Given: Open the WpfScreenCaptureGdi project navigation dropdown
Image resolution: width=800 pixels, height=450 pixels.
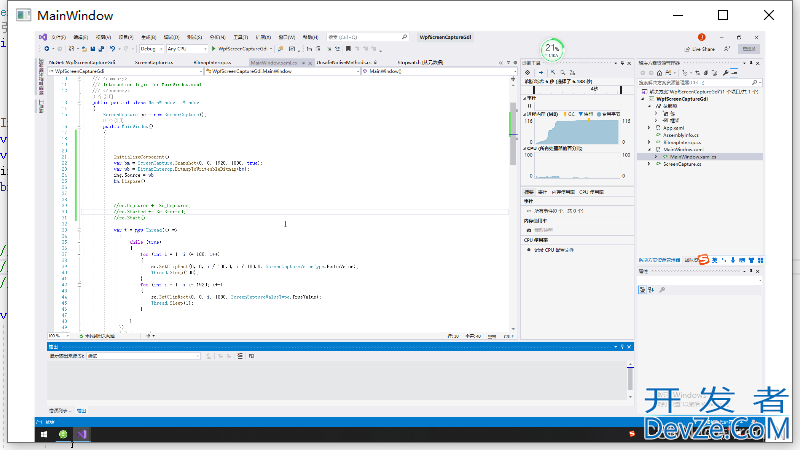Looking at the screenshot, I should [125, 71].
